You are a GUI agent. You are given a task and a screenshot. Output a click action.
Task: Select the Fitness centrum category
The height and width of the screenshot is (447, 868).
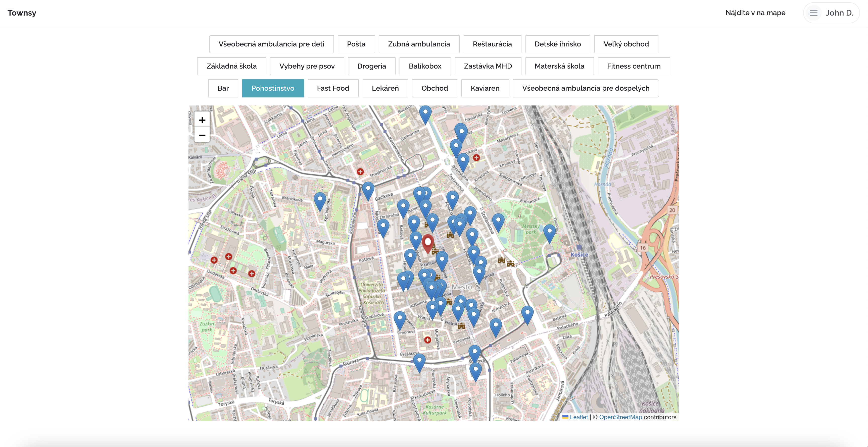(x=634, y=66)
